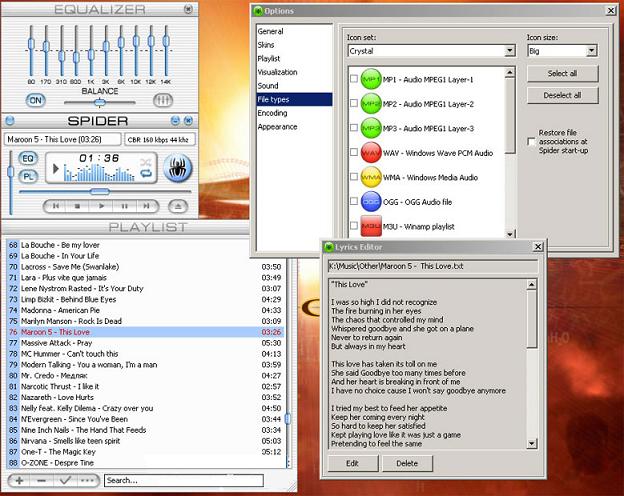Remove tracks with playlist minus button

pos(41,480)
